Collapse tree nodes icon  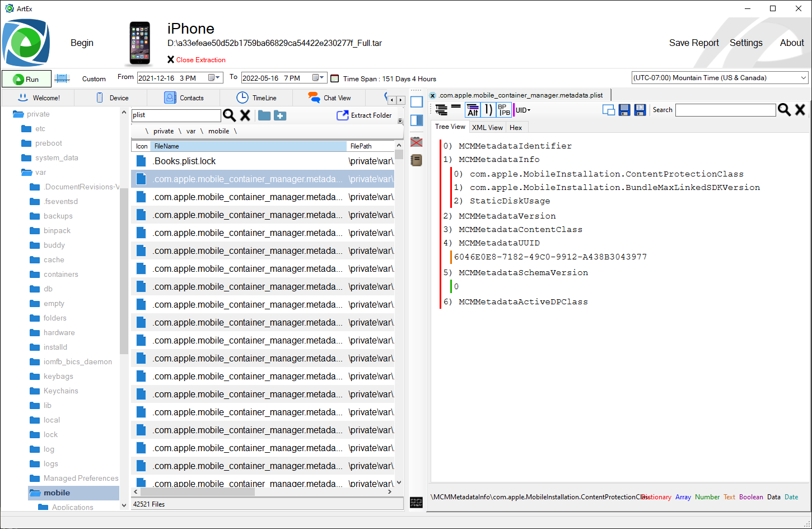pos(456,106)
